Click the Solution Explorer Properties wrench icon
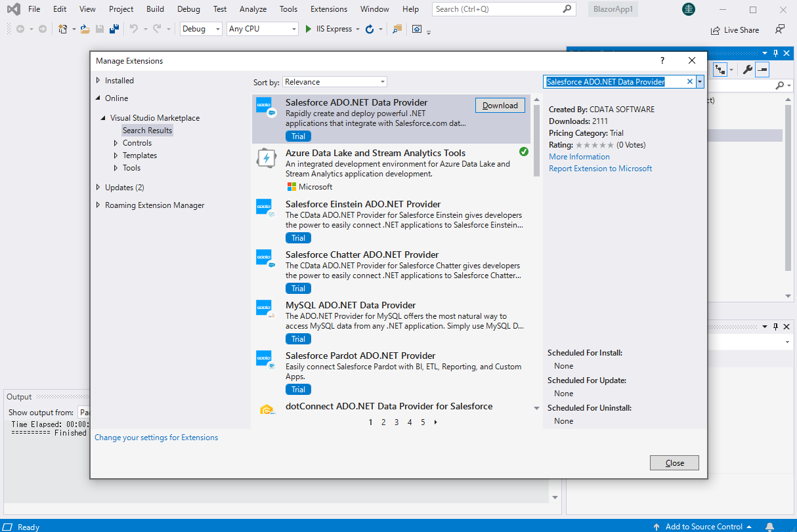 click(x=747, y=70)
